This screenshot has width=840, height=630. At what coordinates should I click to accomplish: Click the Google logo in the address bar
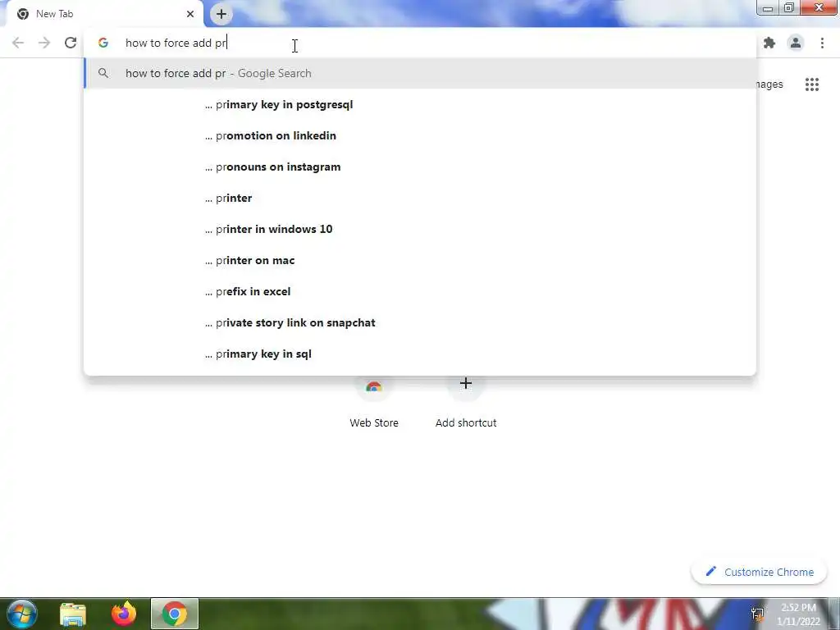103,43
